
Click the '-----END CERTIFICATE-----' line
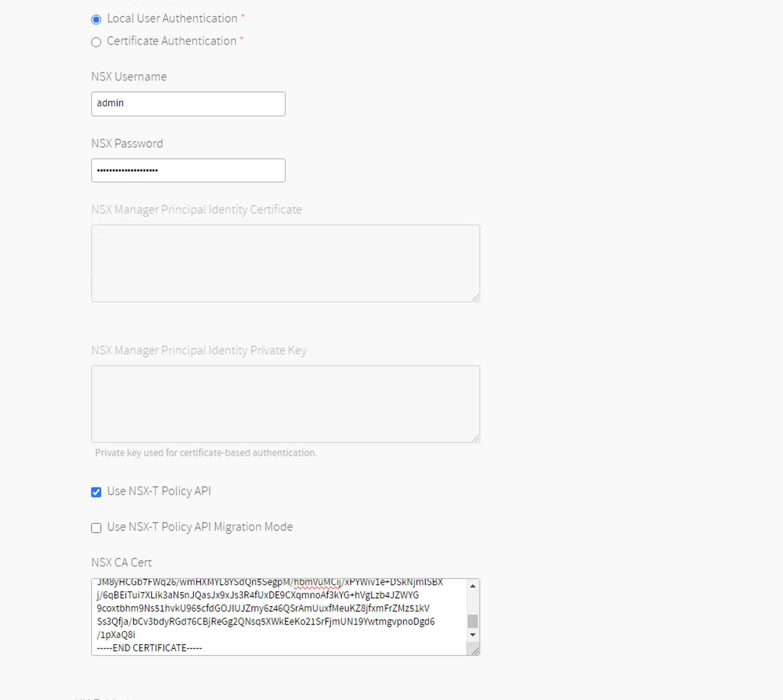tap(149, 648)
